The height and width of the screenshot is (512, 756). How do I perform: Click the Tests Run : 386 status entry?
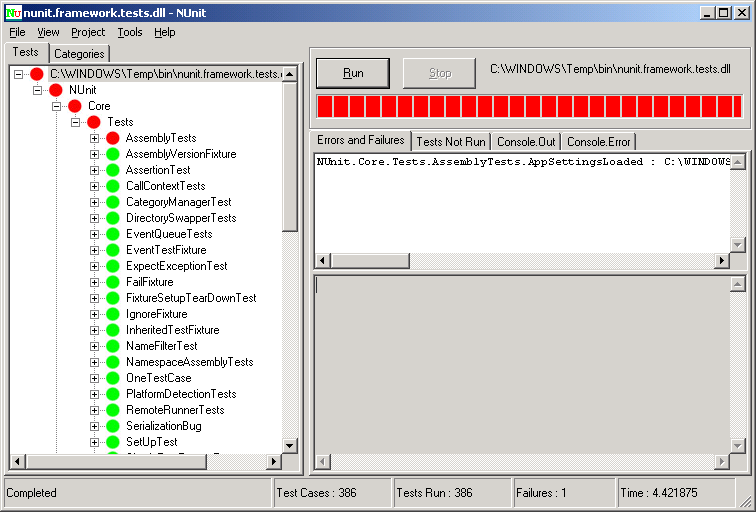point(452,493)
